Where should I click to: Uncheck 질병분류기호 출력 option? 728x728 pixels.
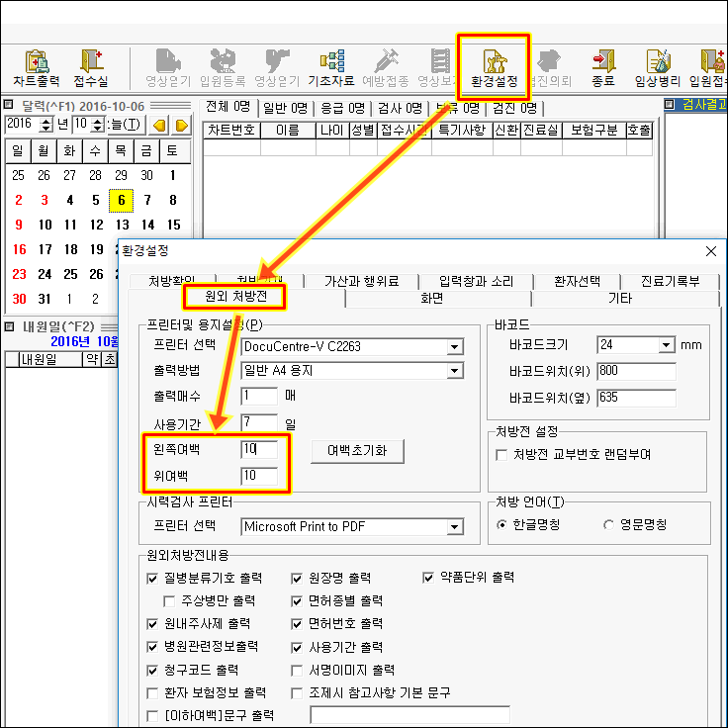[x=152, y=578]
